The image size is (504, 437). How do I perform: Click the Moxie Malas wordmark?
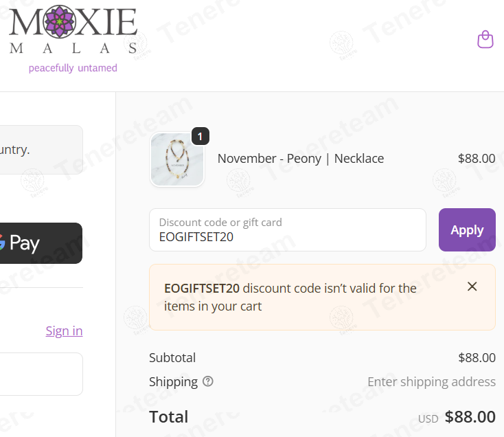[73, 30]
